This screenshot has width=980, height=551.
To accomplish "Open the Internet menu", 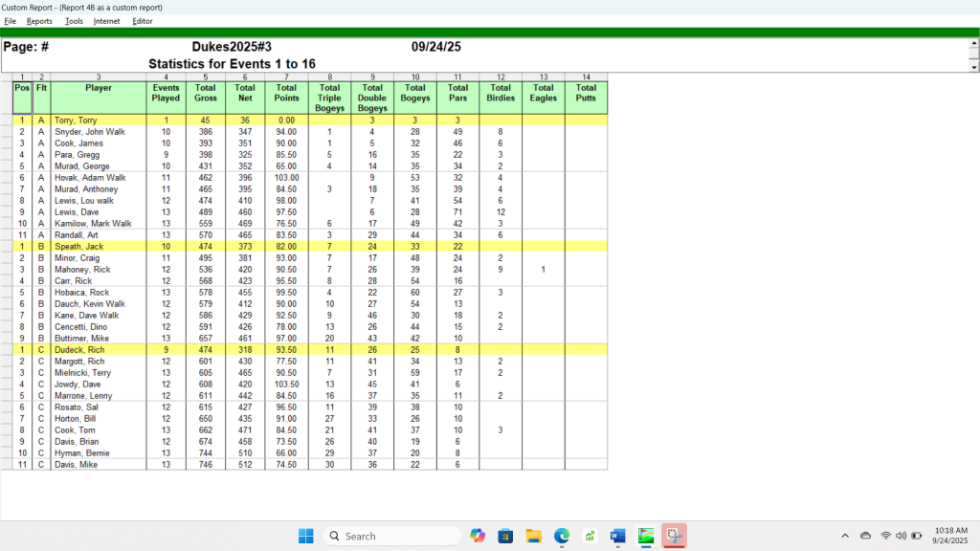I will (x=106, y=21).
